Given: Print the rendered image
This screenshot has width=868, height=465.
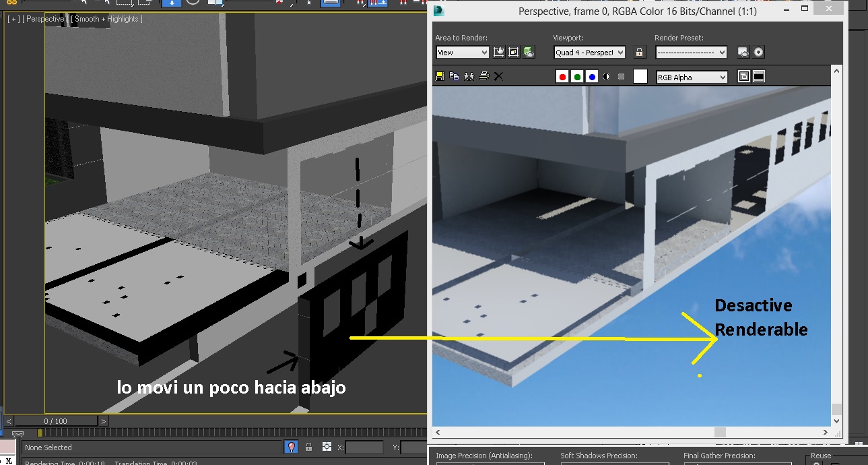Looking at the screenshot, I should pyautogui.click(x=483, y=76).
